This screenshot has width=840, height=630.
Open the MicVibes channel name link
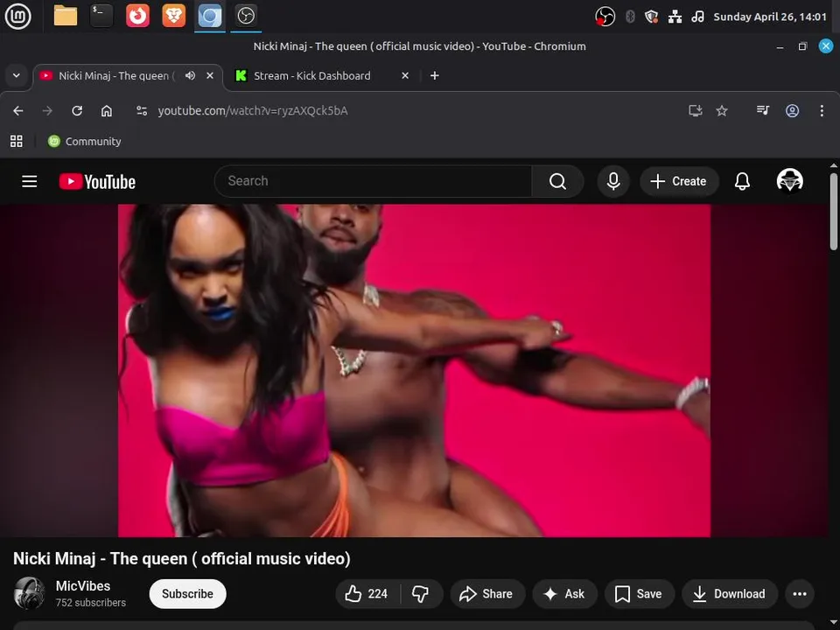pos(83,586)
